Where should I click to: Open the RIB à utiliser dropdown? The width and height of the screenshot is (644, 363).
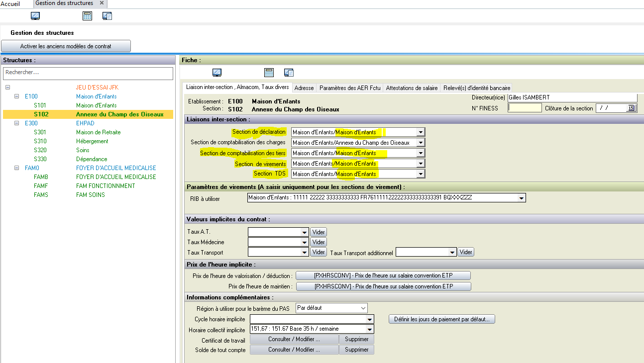(522, 198)
